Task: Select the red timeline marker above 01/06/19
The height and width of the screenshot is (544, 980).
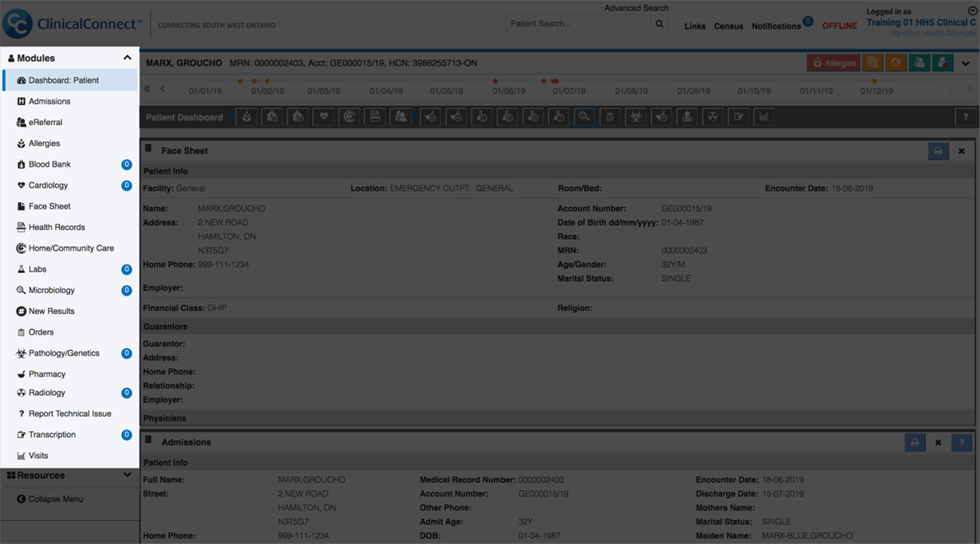Action: (x=496, y=81)
